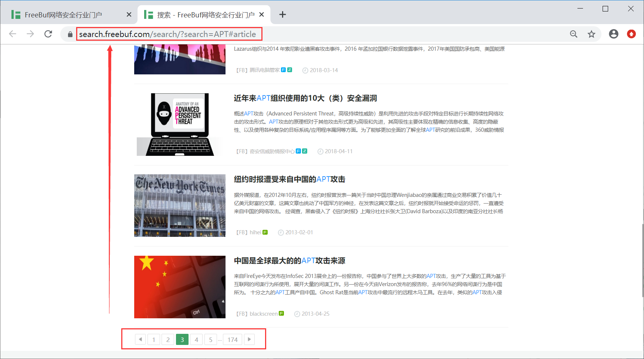The width and height of the screenshot is (644, 359).
Task: Open the zoom magnifier in the address bar
Action: [573, 34]
